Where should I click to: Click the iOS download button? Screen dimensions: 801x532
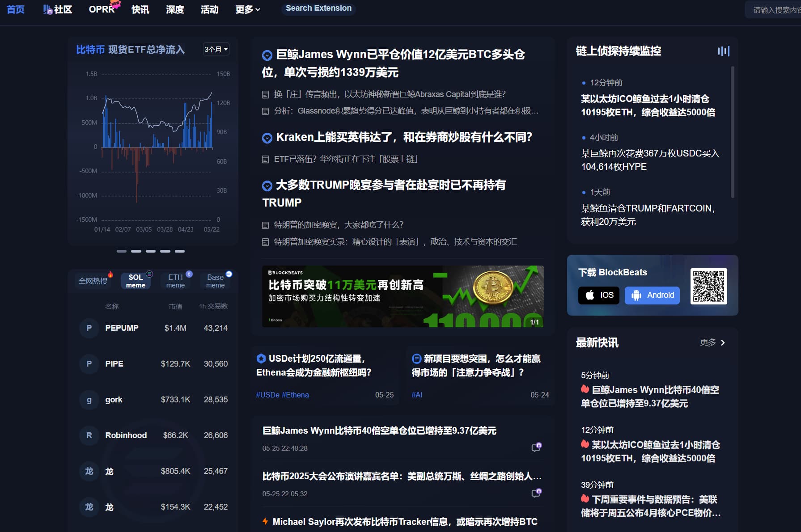[x=599, y=295]
